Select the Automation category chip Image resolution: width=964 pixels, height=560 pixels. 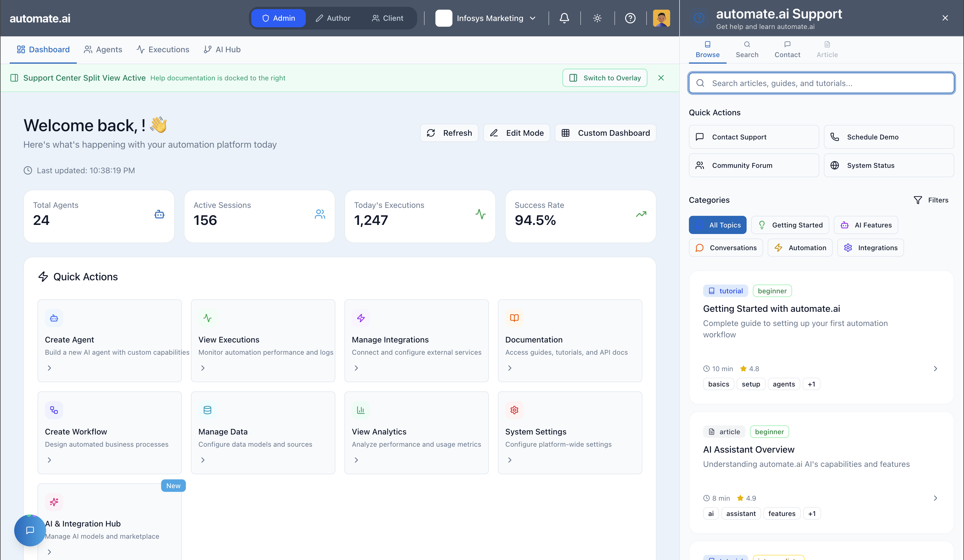click(800, 248)
